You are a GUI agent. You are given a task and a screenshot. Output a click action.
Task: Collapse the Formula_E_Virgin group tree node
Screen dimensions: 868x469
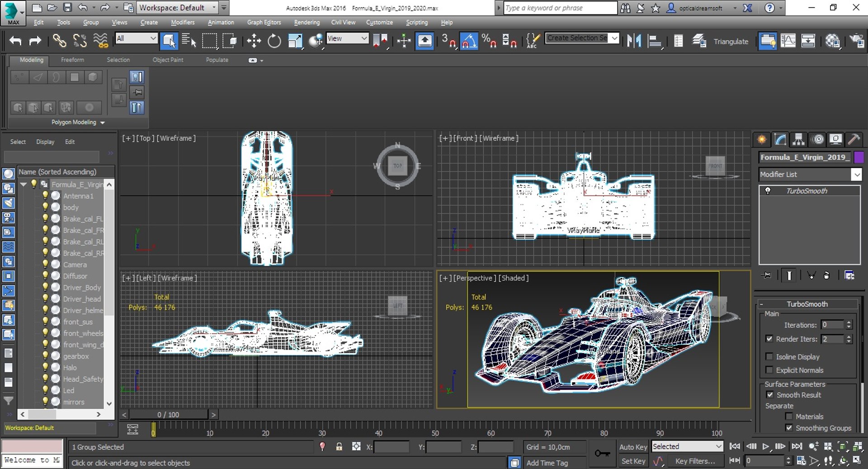24,185
